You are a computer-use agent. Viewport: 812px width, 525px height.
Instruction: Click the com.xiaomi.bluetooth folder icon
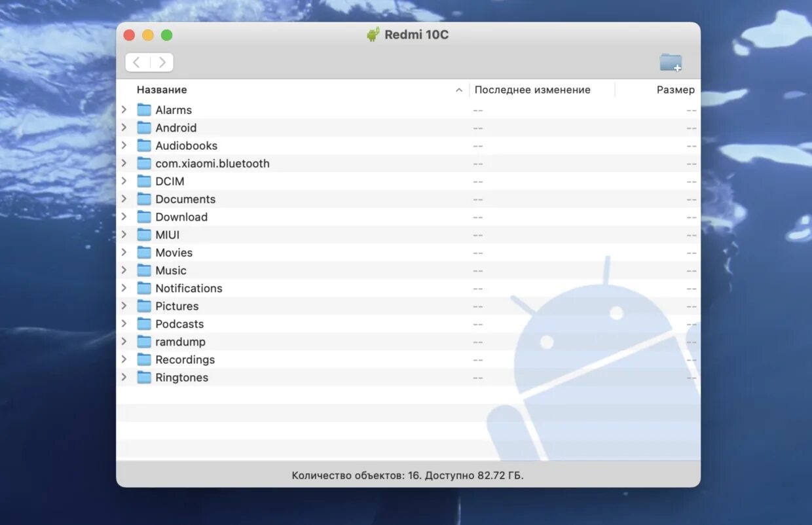pos(144,163)
